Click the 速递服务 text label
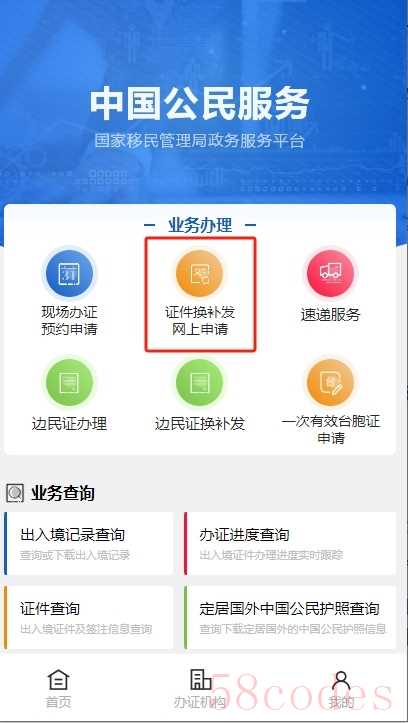The image size is (408, 723). click(330, 315)
